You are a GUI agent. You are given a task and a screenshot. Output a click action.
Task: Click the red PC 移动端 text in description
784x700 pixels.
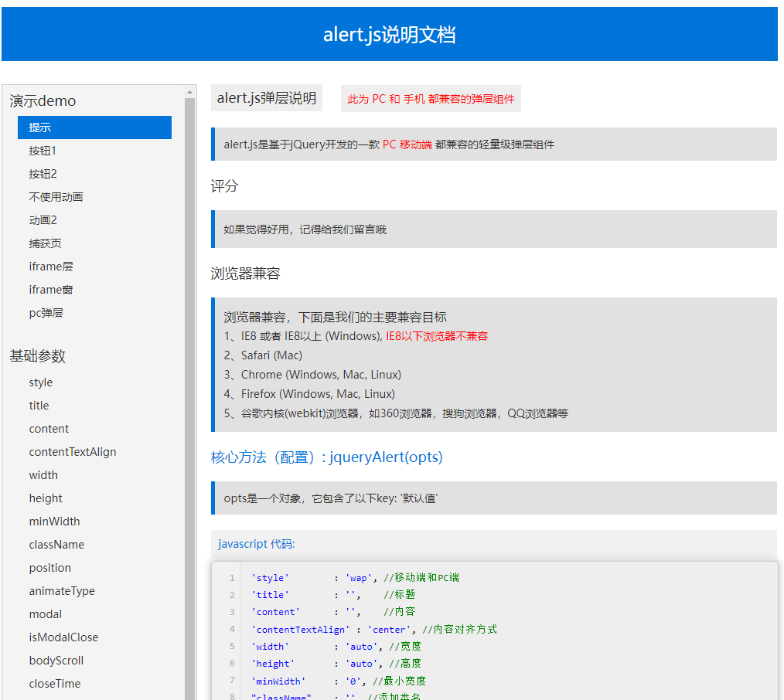(x=407, y=145)
